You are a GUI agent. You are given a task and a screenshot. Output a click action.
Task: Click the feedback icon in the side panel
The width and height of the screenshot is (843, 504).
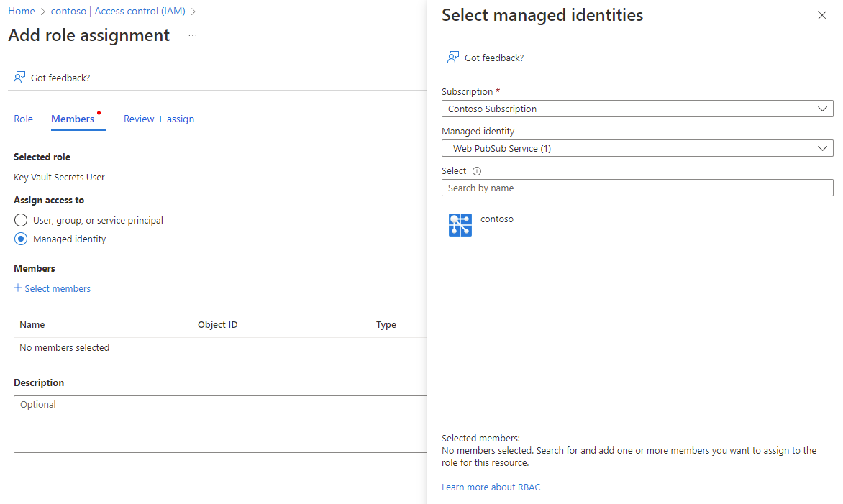453,58
